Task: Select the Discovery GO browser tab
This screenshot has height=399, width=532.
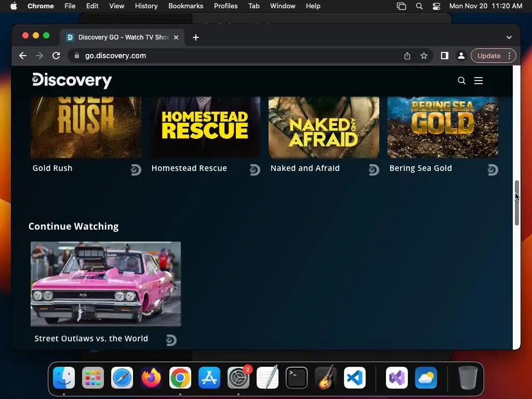Action: coord(122,37)
